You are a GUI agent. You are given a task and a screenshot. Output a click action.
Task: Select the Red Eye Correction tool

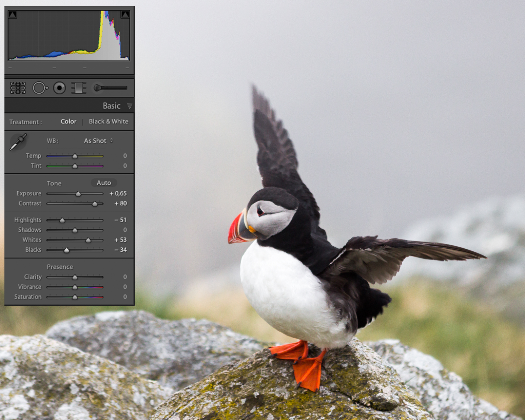click(x=59, y=88)
